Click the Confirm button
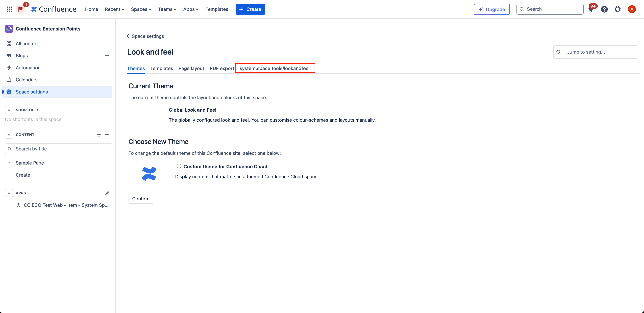This screenshot has width=644, height=313. click(141, 199)
